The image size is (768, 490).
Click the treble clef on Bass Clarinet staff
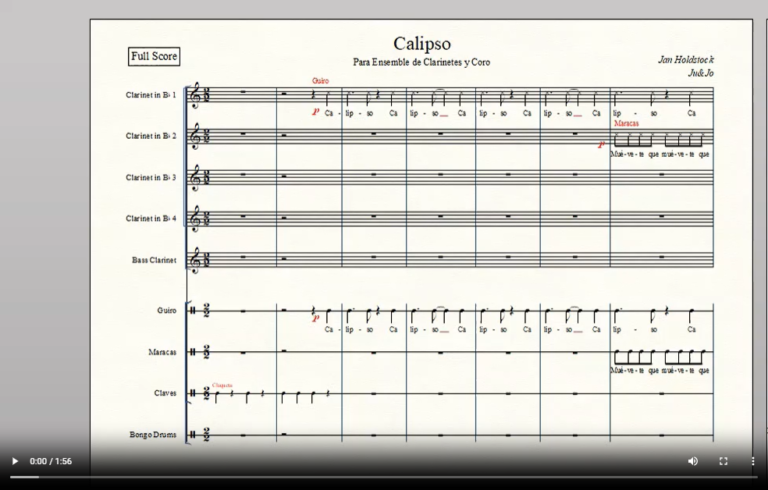pyautogui.click(x=195, y=260)
